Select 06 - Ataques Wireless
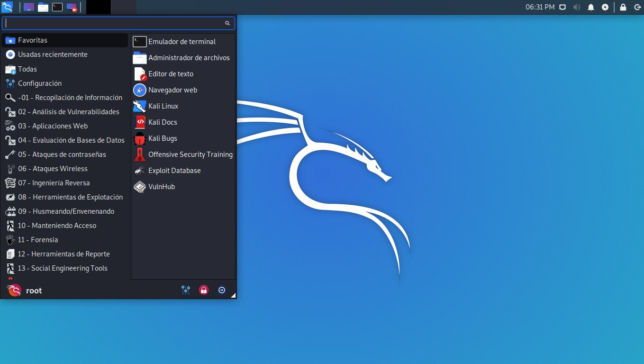 tap(65, 168)
